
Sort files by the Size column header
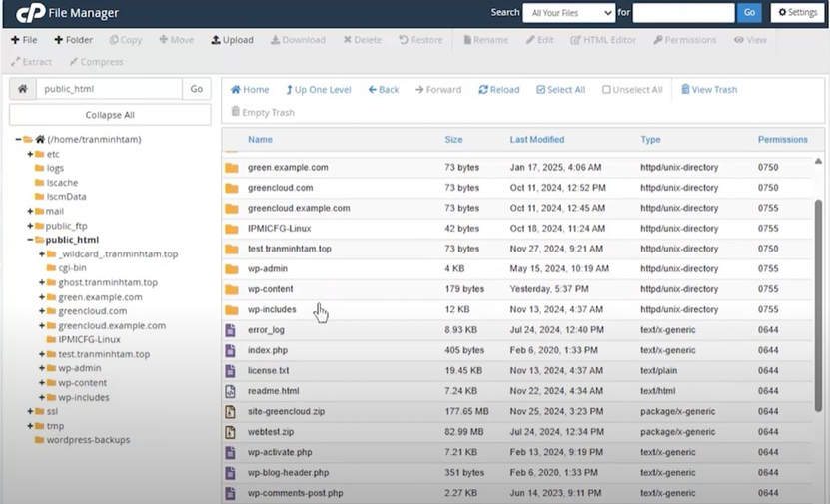453,140
